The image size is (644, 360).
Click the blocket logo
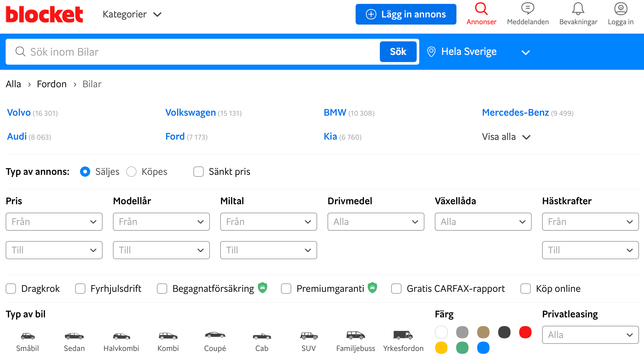[44, 14]
